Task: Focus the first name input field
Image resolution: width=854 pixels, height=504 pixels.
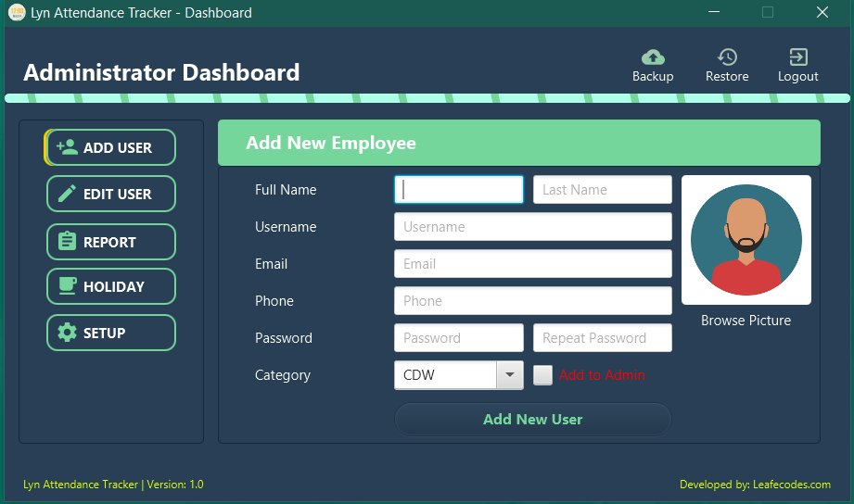Action: pos(459,189)
